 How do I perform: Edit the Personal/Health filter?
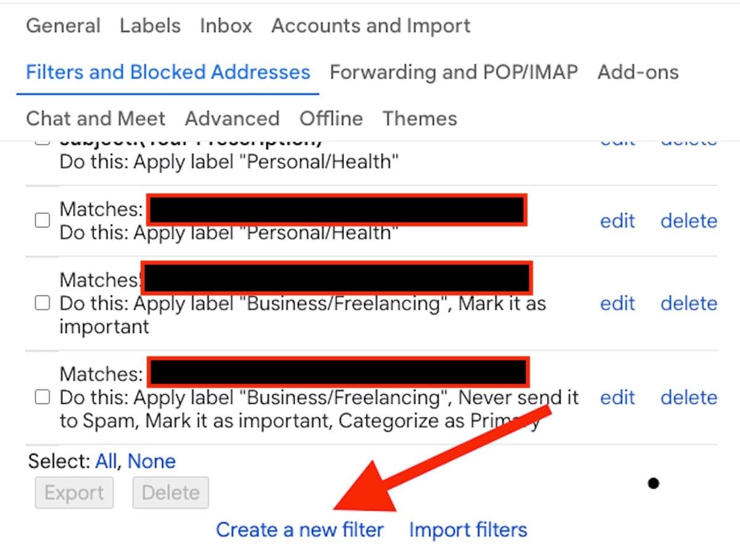[617, 220]
